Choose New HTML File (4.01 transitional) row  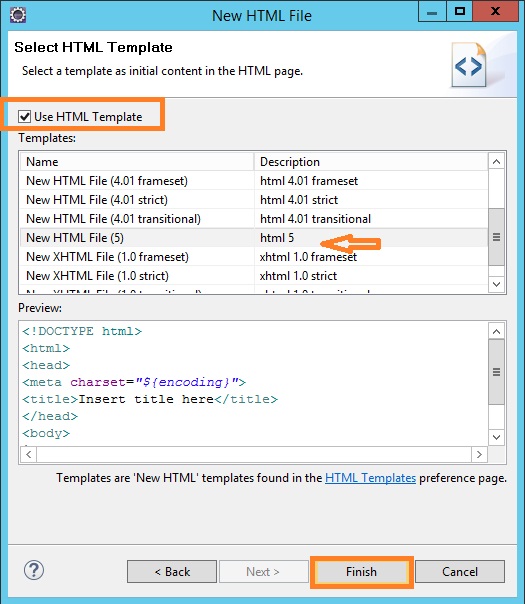[253, 219]
